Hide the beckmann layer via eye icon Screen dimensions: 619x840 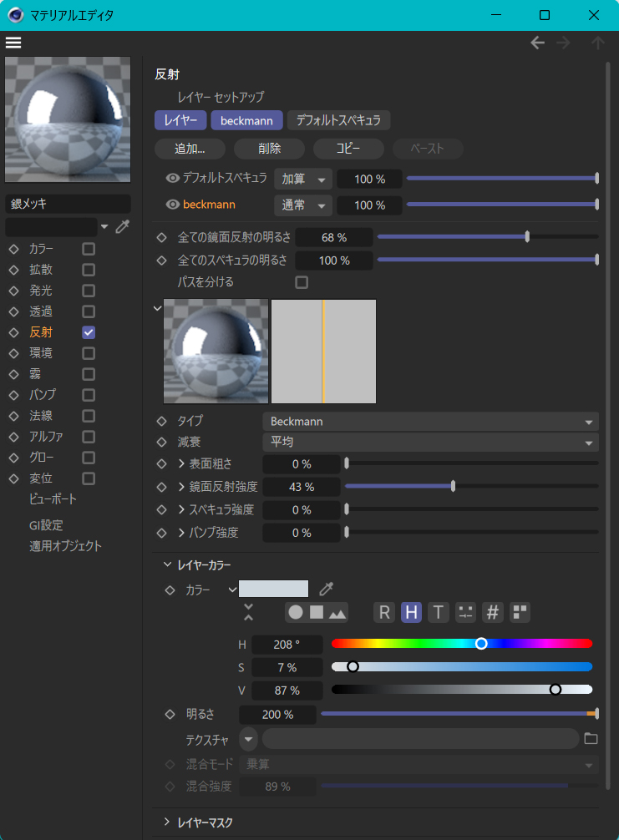pos(173,205)
